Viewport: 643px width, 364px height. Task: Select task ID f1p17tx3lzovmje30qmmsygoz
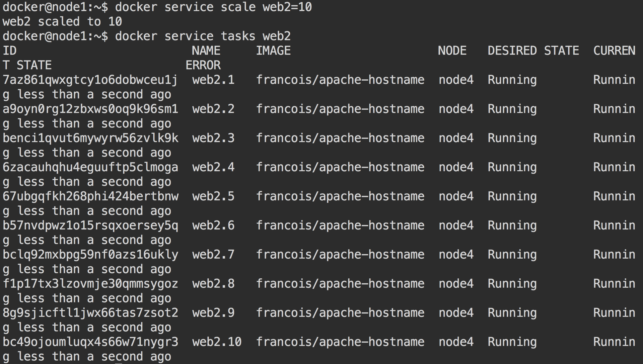(90, 284)
